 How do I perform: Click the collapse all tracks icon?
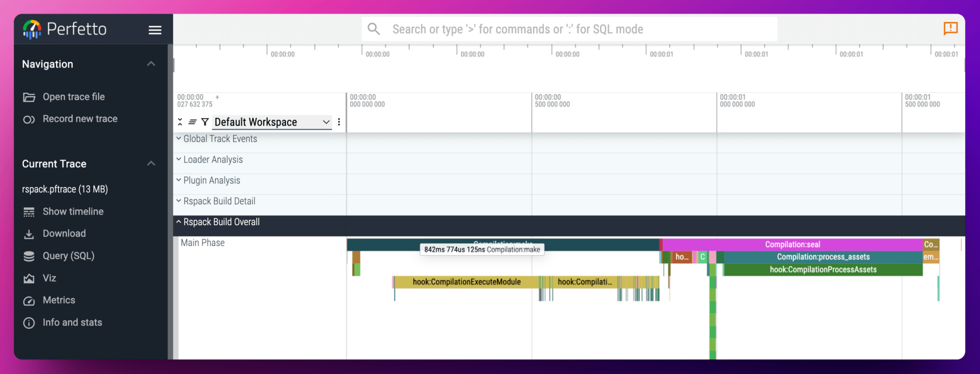pos(180,122)
